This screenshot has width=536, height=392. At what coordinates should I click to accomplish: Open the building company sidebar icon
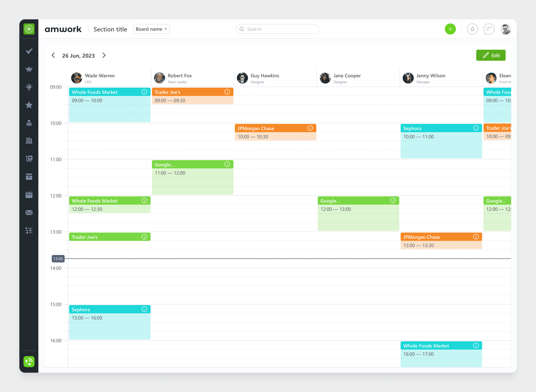pos(29,141)
